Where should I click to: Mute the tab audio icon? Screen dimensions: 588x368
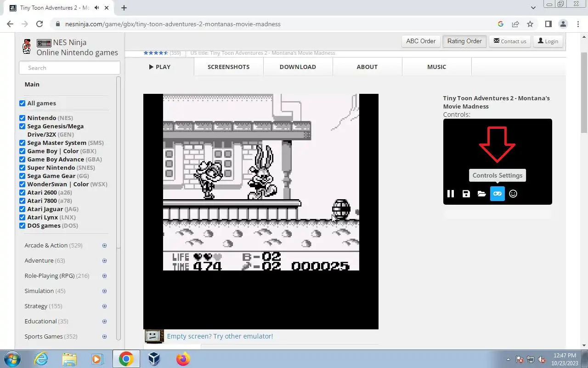[97, 8]
